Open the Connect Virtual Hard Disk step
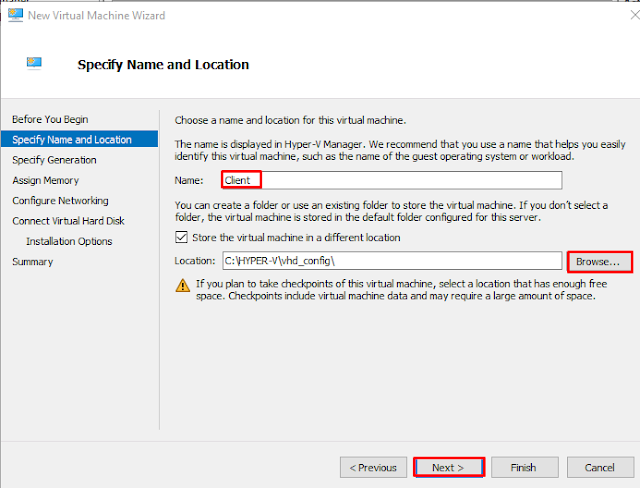This screenshot has height=488, width=640. click(68, 221)
